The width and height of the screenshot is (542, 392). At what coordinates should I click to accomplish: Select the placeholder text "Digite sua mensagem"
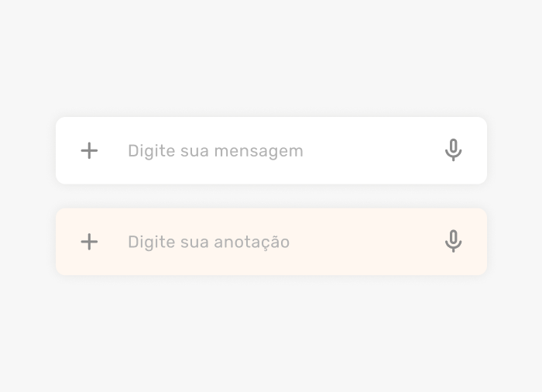point(215,150)
